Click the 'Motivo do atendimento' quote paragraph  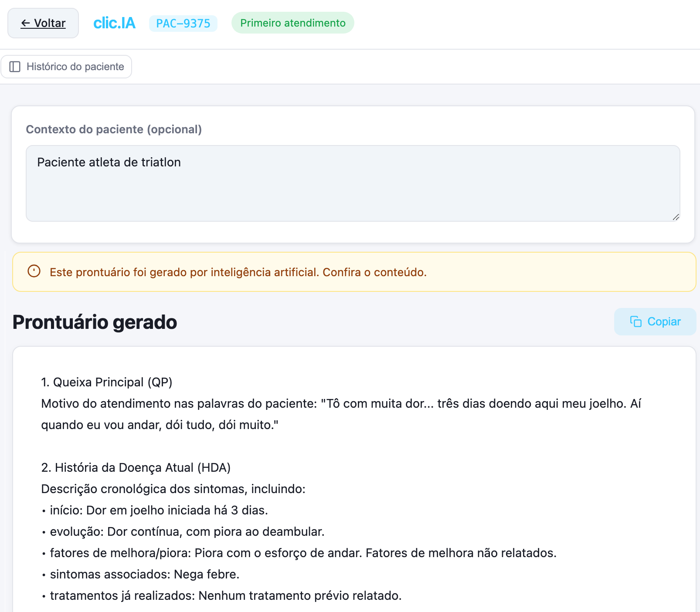tap(341, 414)
